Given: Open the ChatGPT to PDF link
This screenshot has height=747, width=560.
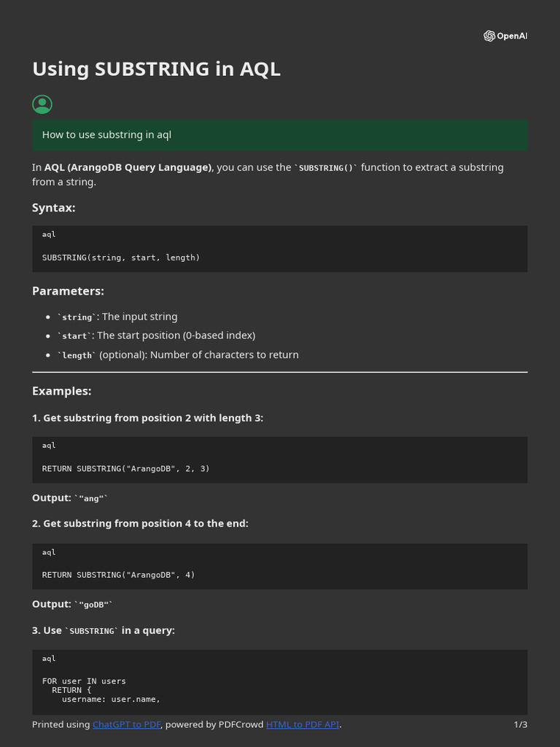Looking at the screenshot, I should point(127,724).
